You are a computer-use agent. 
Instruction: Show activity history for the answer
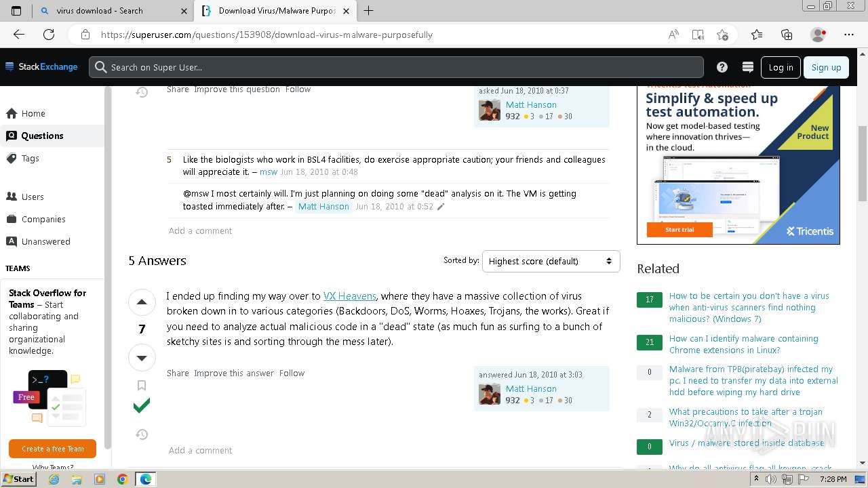point(142,434)
